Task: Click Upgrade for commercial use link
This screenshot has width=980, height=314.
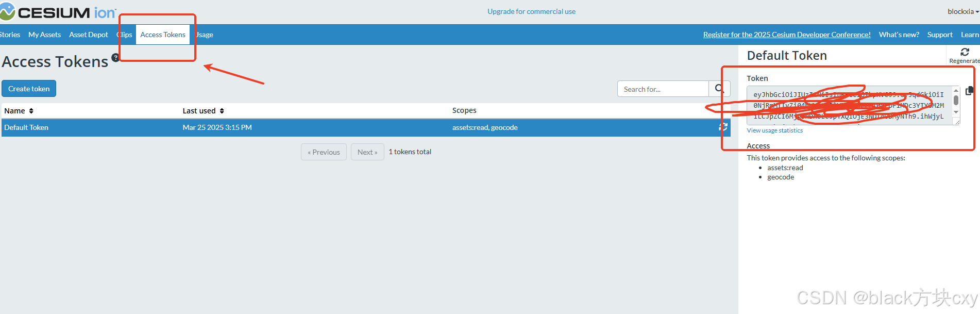Action: [x=531, y=11]
